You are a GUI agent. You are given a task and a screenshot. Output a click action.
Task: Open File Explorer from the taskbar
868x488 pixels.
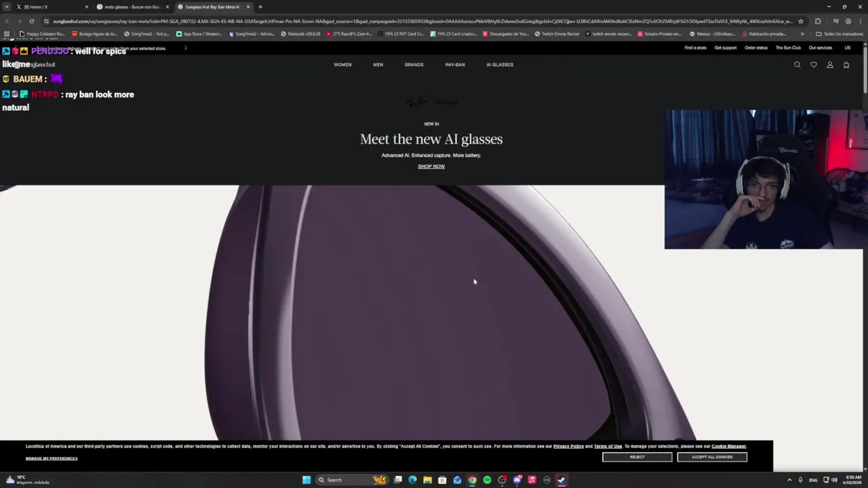(x=427, y=480)
